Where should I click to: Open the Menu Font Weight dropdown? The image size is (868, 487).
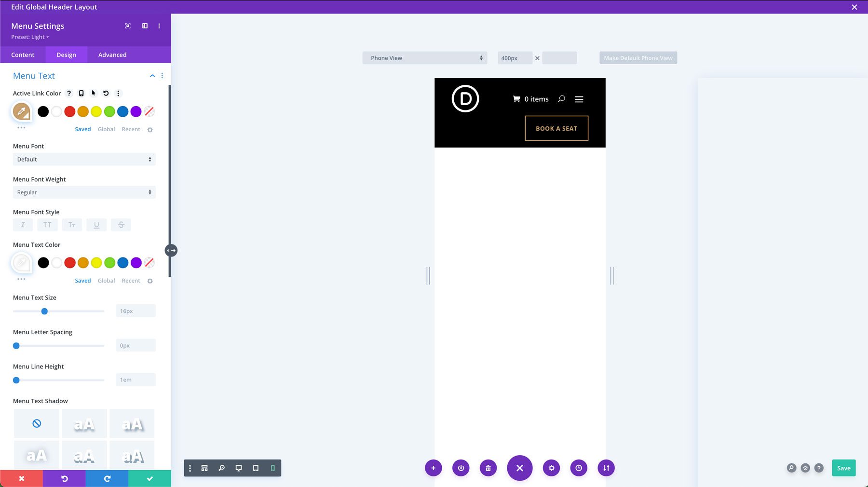(84, 192)
